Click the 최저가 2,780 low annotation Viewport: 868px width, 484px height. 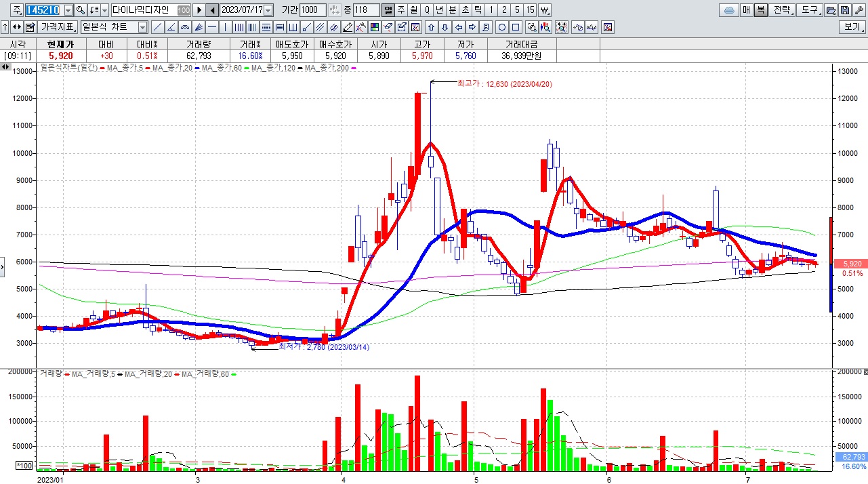point(324,346)
